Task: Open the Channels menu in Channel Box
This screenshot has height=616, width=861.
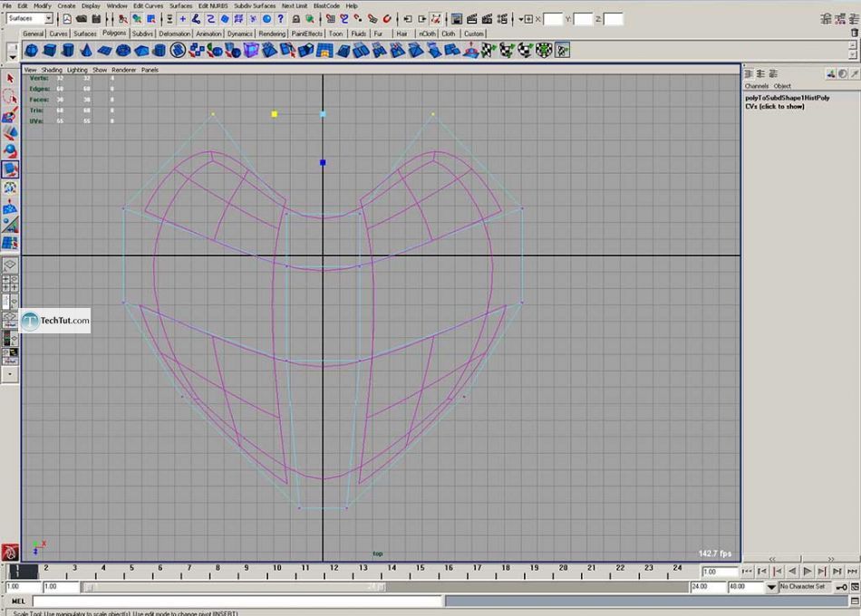Action: coord(756,86)
